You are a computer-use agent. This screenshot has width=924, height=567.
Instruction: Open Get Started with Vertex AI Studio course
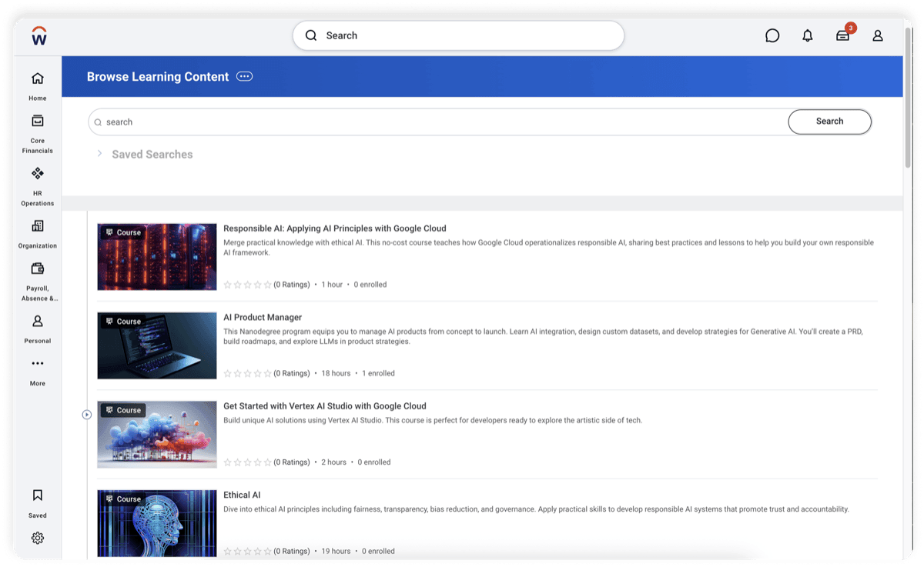click(x=325, y=406)
